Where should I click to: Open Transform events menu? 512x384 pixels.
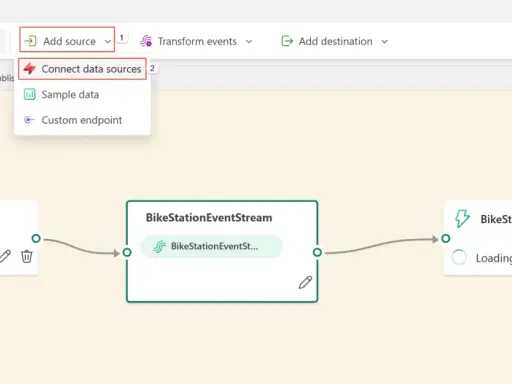click(x=196, y=41)
